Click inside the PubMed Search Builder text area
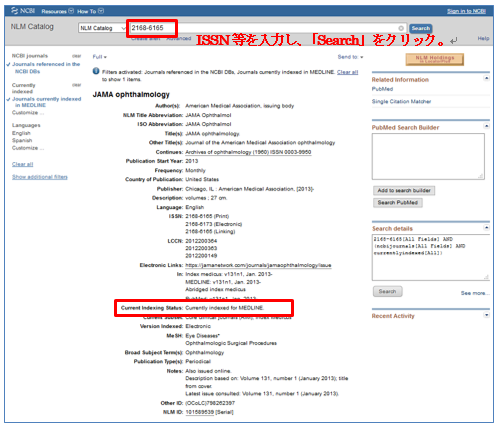The image size is (498, 429). click(x=428, y=156)
